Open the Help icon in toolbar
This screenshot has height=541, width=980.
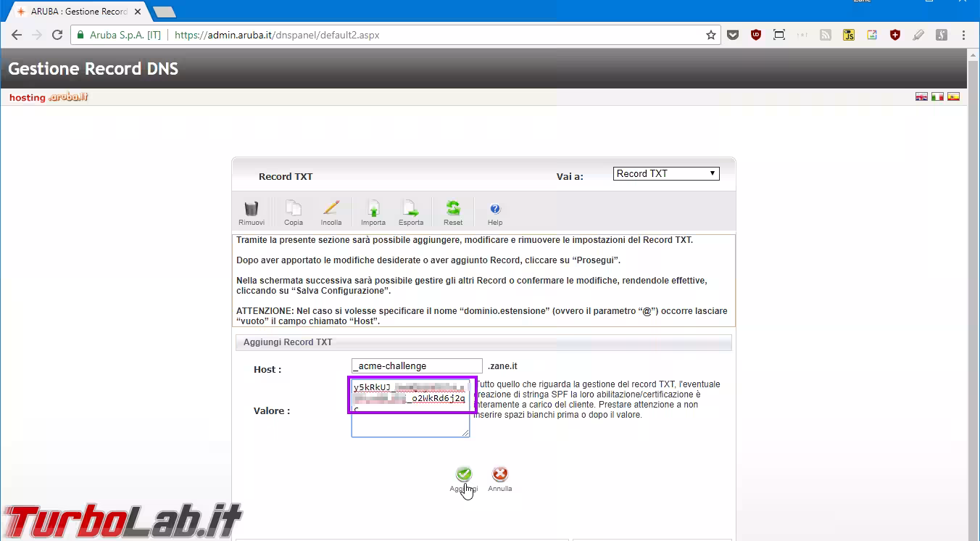[495, 210]
